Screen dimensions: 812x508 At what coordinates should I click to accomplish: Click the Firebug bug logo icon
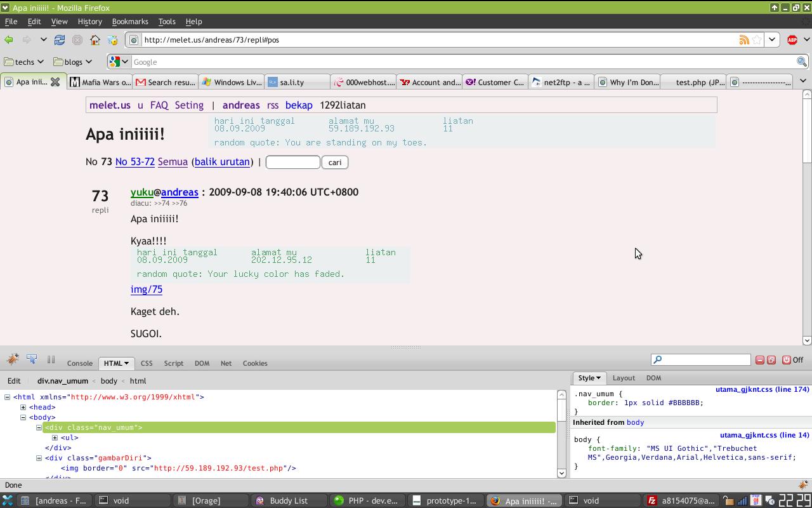click(13, 359)
